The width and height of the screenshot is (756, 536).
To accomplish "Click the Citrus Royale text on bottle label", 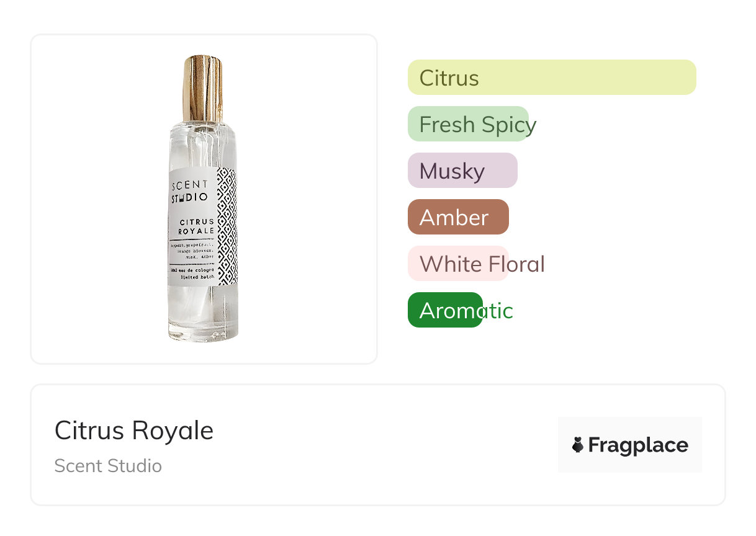I will tap(197, 226).
